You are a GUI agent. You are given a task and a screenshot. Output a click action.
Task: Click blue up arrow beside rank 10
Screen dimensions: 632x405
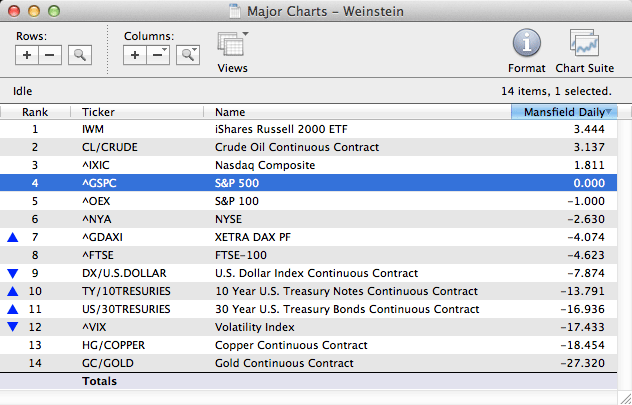(12, 291)
